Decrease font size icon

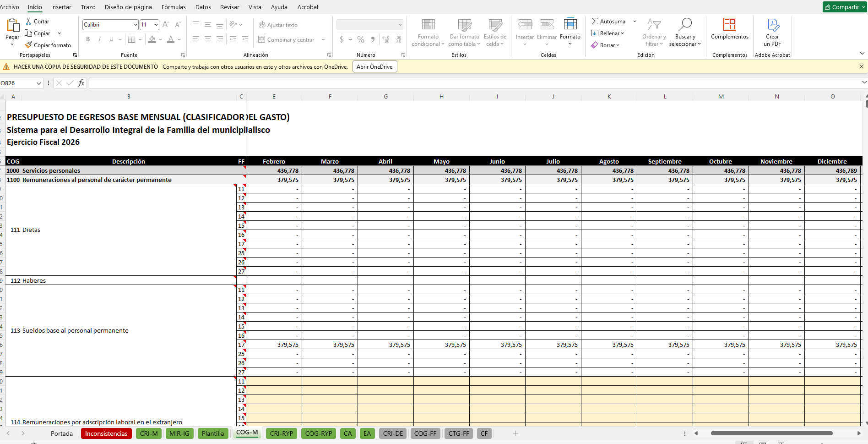(178, 25)
